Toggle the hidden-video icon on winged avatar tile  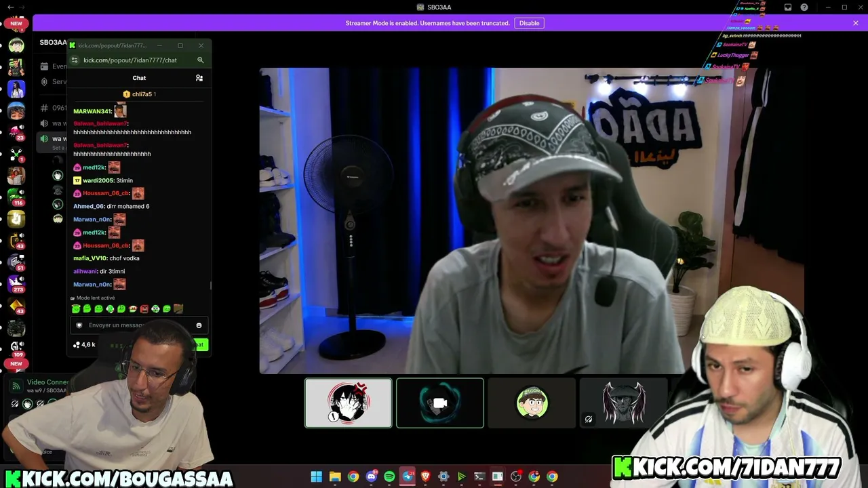589,420
